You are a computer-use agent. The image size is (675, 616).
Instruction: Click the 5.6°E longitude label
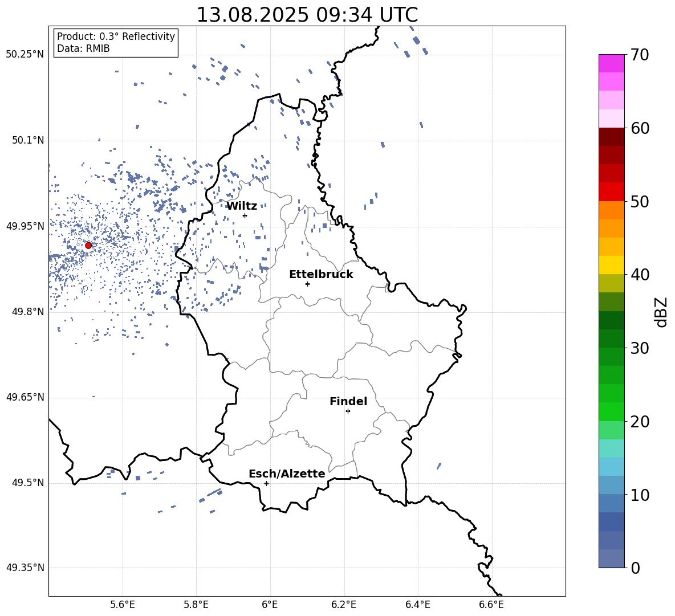click(x=123, y=605)
